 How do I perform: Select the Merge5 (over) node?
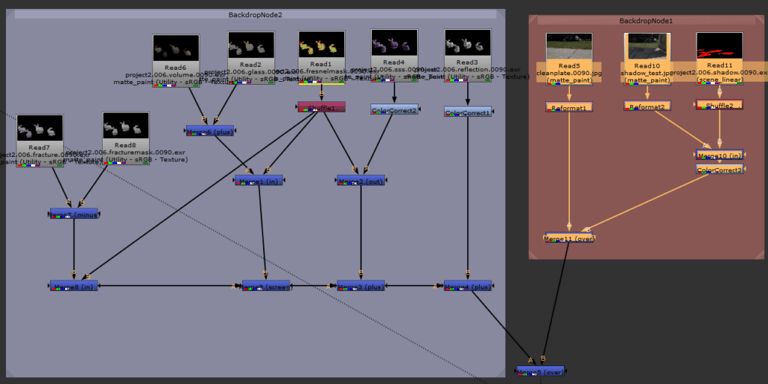click(x=540, y=371)
